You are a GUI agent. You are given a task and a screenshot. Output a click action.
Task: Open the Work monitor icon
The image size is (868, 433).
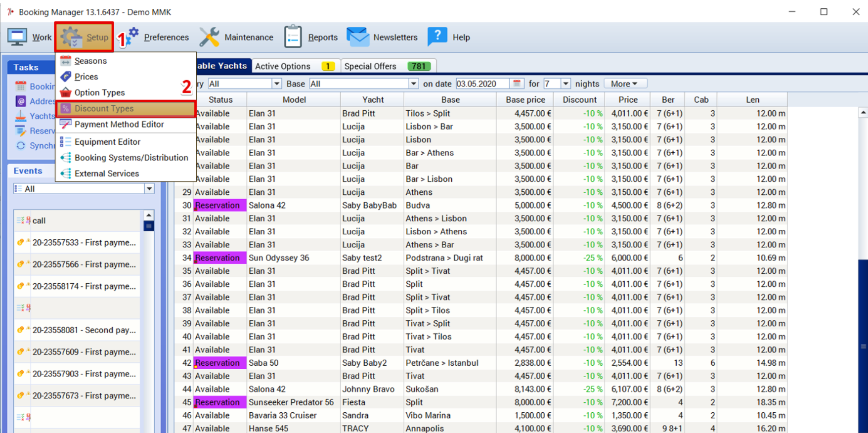[17, 37]
